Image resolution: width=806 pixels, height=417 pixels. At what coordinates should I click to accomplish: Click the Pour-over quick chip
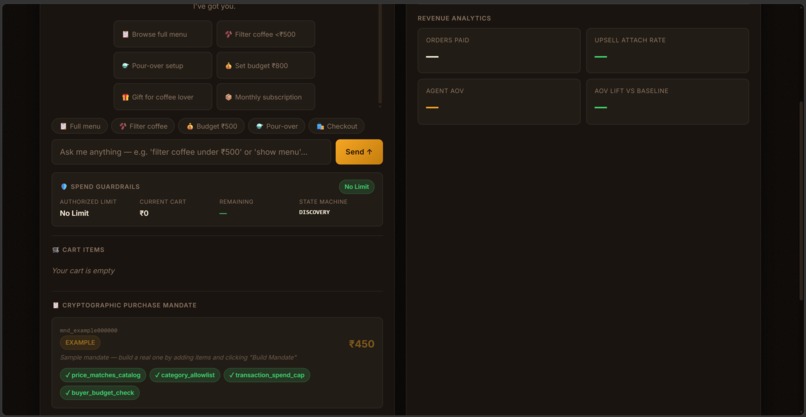(x=277, y=126)
